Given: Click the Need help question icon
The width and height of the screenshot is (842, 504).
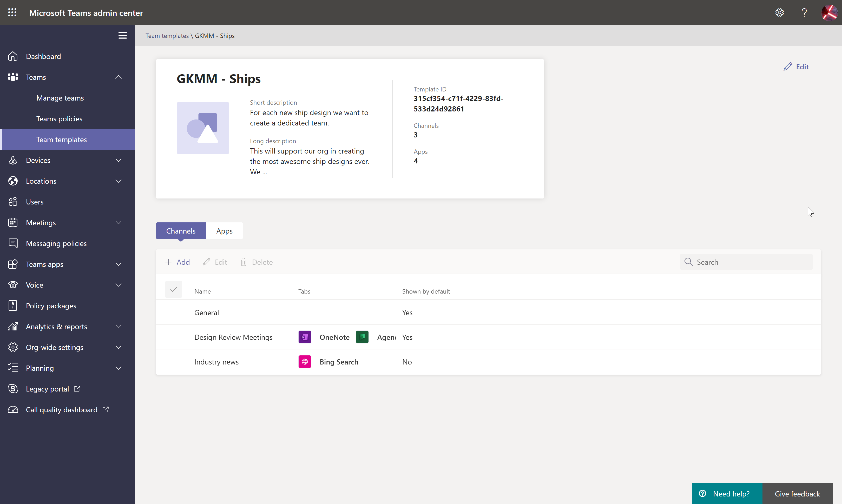Looking at the screenshot, I should 703,493.
